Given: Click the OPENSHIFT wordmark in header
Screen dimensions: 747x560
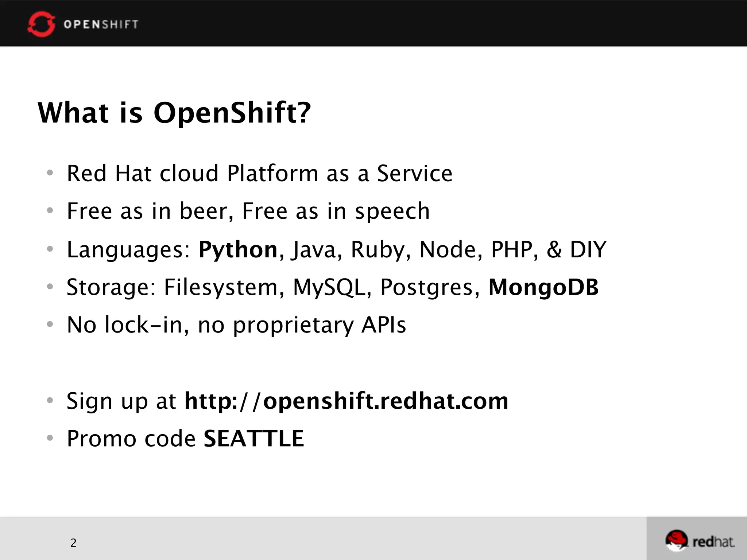Looking at the screenshot, I should [101, 24].
